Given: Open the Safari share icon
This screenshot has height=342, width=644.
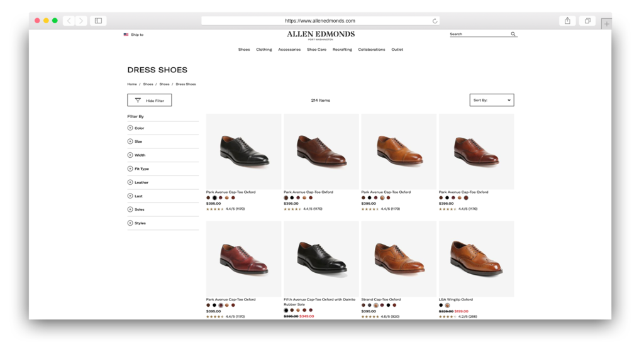Looking at the screenshot, I should click(567, 21).
